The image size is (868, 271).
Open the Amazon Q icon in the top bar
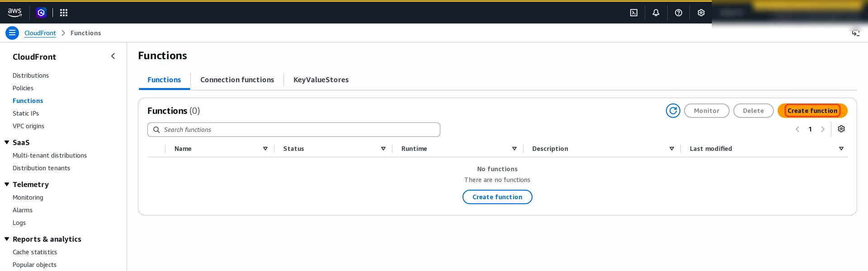pos(41,13)
